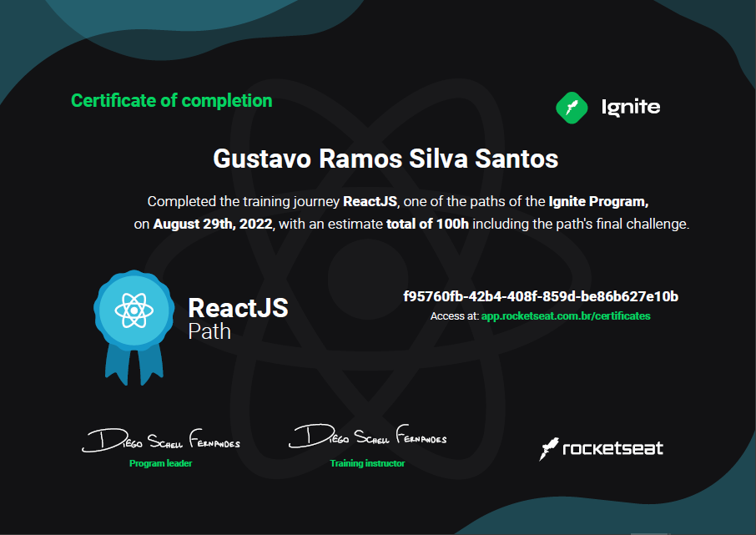756x535 pixels.
Task: Open the app.rocketseat.com.br/certificates link
Action: (566, 316)
